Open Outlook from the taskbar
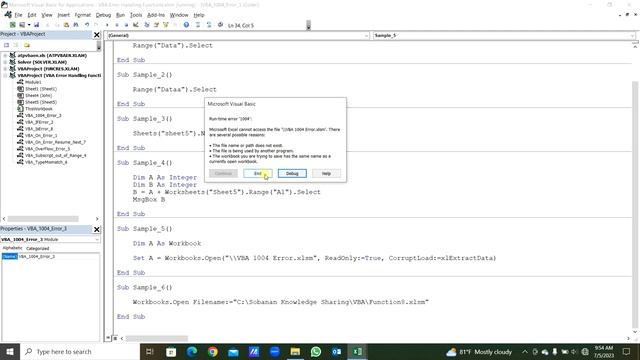The image size is (640, 360). 336,351
